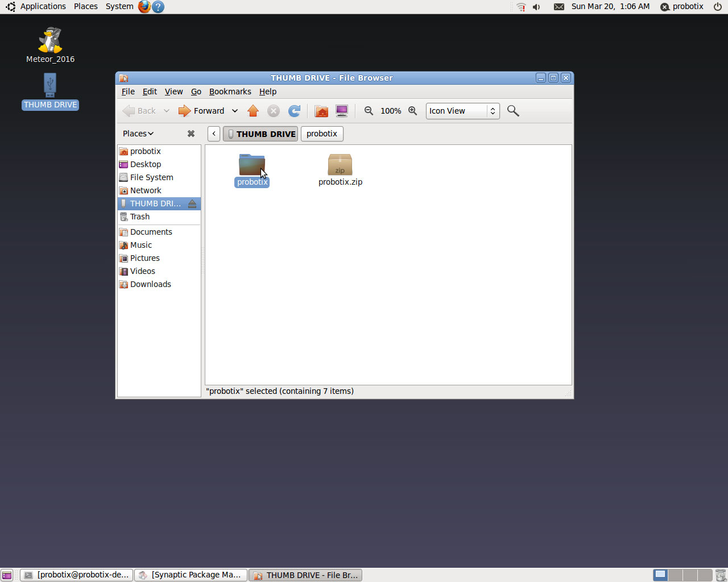Click the Computer icon in toolbar
This screenshot has height=582, width=728.
[342, 111]
